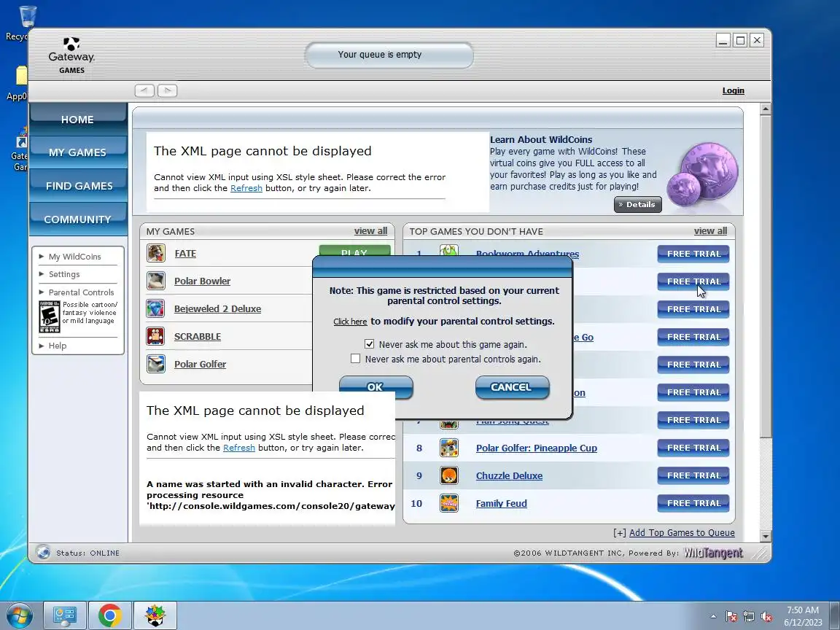Click the Control Panel taskbar icon

pos(64,615)
